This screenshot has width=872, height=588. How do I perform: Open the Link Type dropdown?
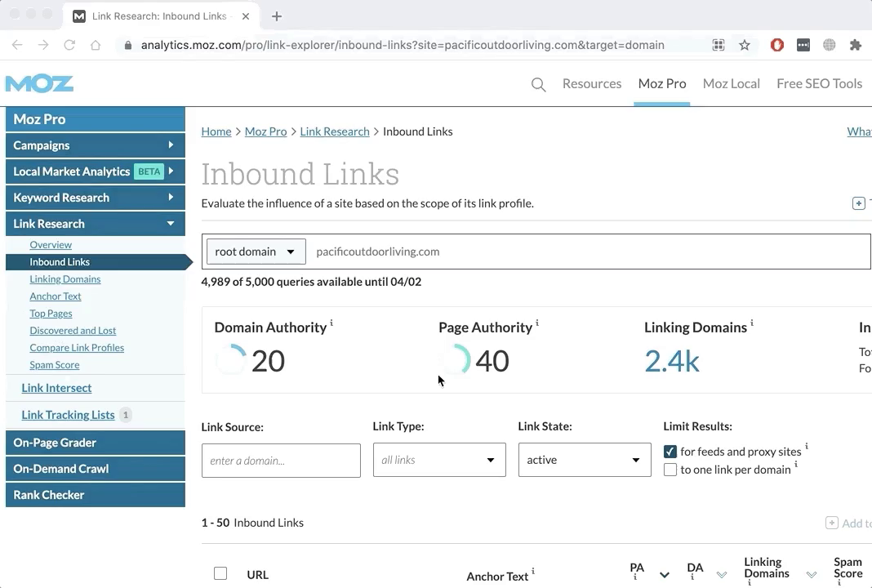point(439,460)
